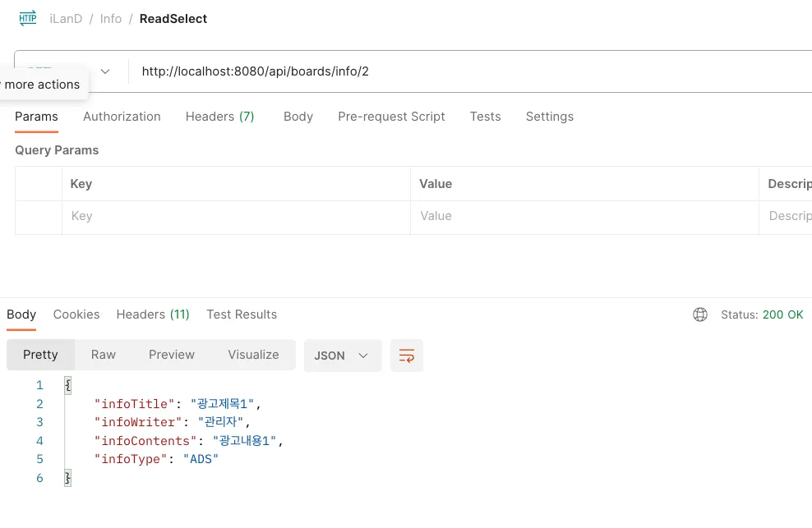Open the request Headers (7) tab
Image resolution: width=812 pixels, height=528 pixels.
219,117
